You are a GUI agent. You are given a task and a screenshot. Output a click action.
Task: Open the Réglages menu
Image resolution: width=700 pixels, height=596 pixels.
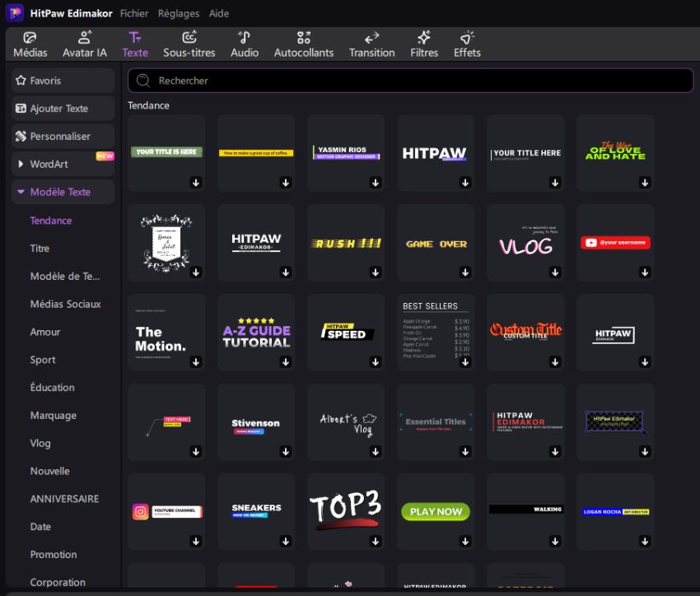click(179, 13)
